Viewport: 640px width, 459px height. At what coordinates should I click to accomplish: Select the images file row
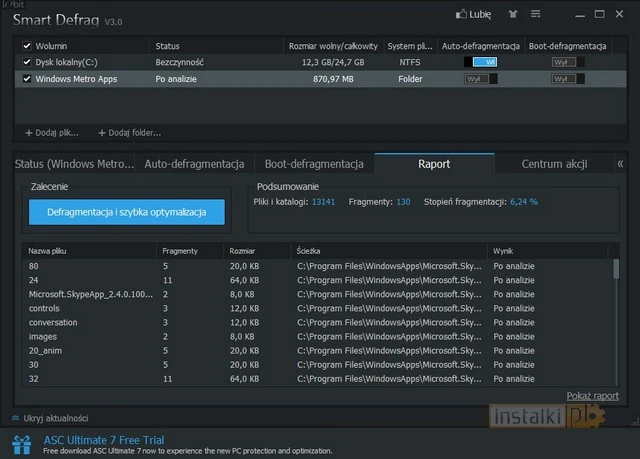[318, 337]
